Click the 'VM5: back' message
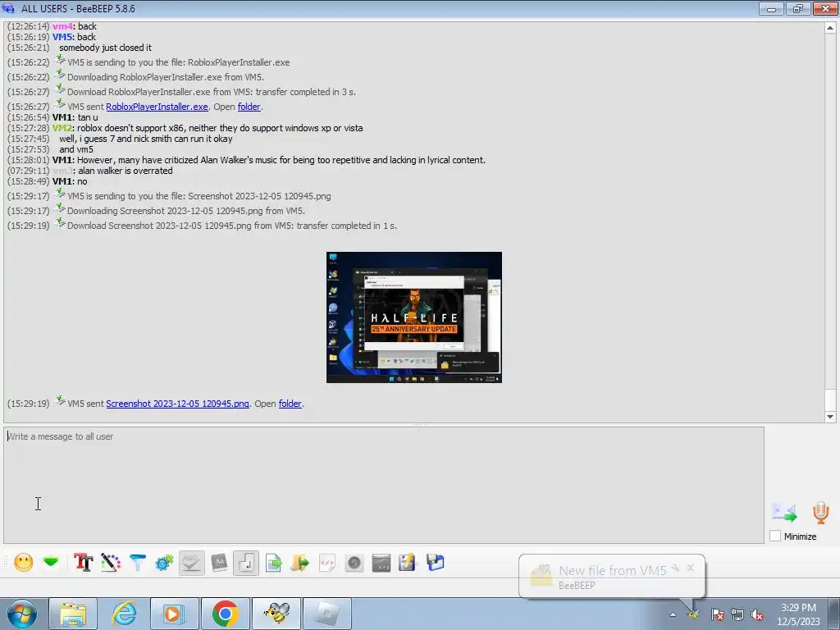The height and width of the screenshot is (630, 840). (74, 37)
